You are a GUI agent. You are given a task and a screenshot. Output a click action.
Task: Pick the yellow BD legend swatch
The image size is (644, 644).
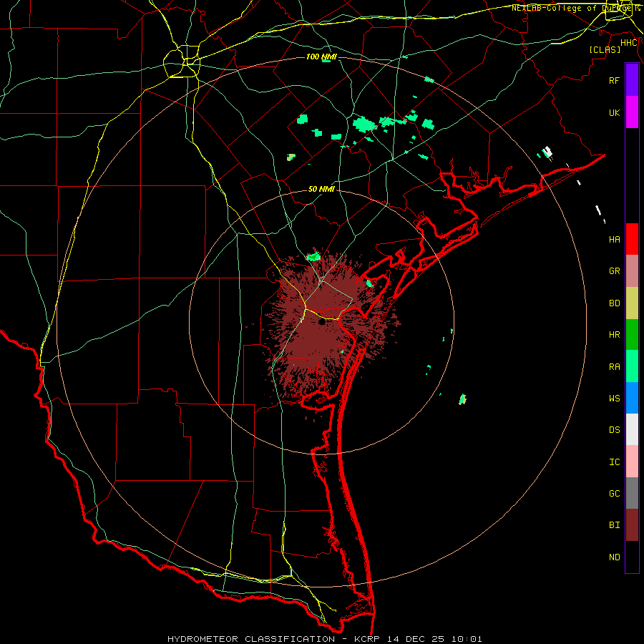(x=632, y=303)
